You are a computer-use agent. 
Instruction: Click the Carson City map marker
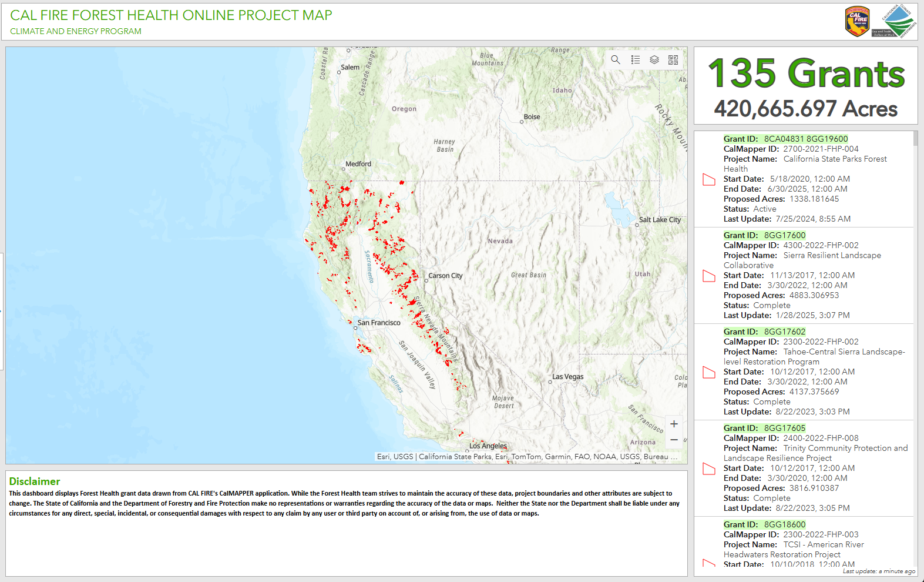click(426, 281)
